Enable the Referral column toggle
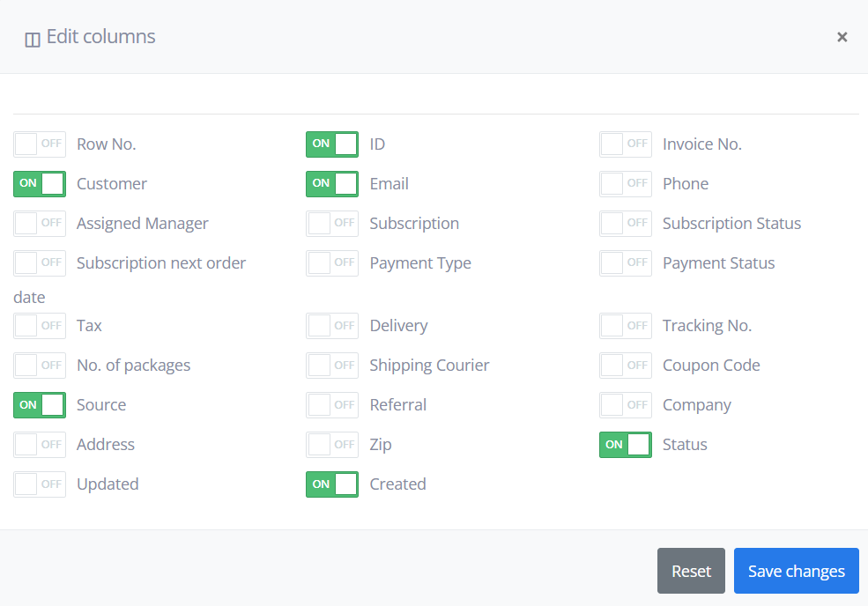This screenshot has width=868, height=606. tap(332, 405)
